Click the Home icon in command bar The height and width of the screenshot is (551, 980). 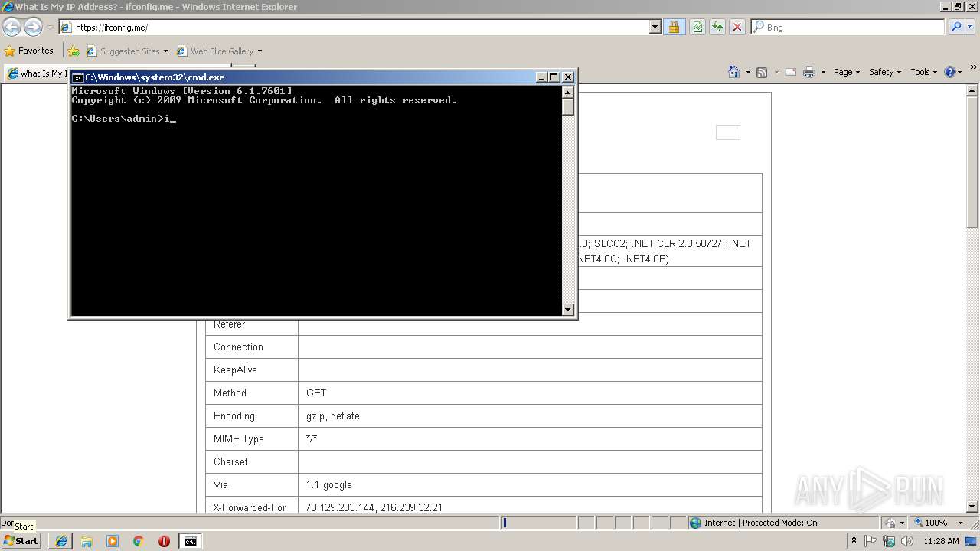[734, 72]
